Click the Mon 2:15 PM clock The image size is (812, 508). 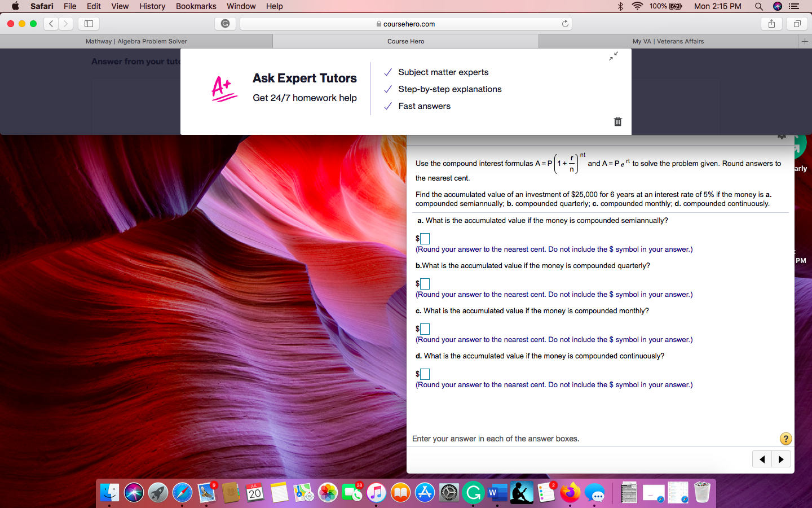tap(717, 6)
